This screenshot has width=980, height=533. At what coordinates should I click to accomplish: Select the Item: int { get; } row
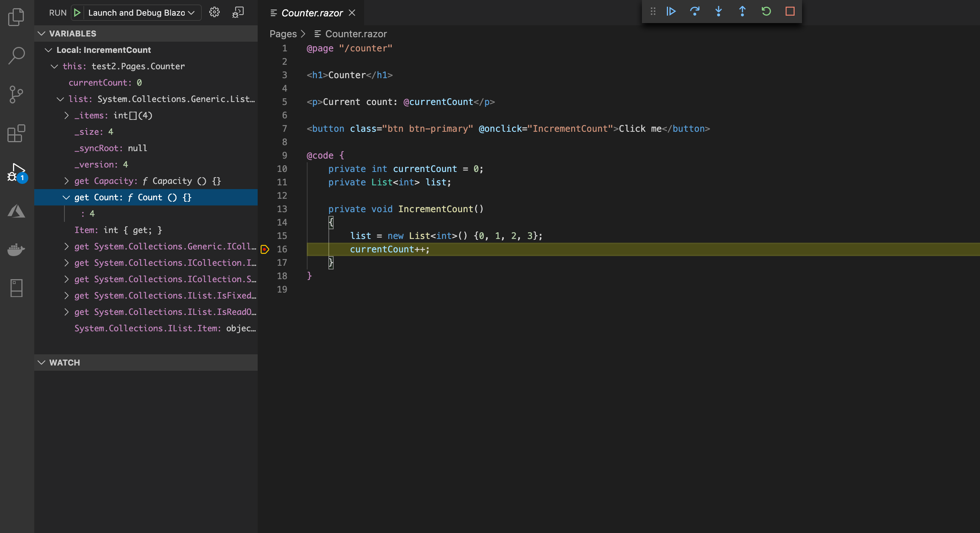coord(146,230)
